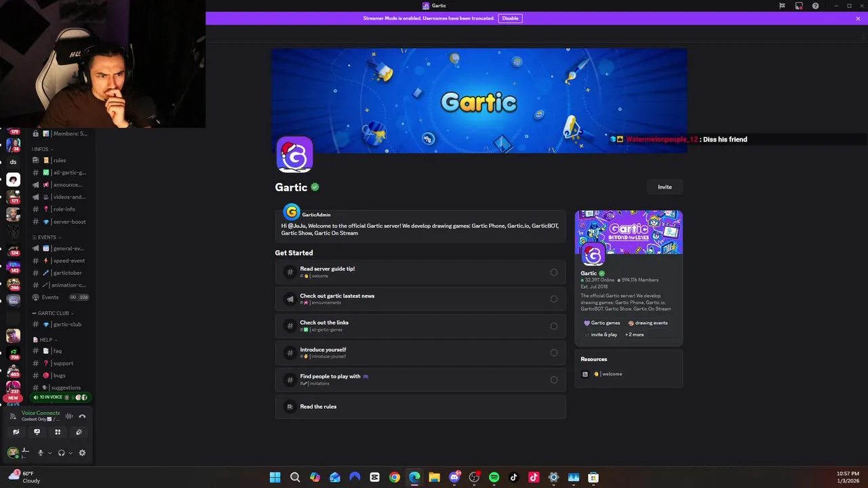Open OBS Studio from the taskbar
Viewport: 868px width, 488px height.
pyautogui.click(x=474, y=477)
